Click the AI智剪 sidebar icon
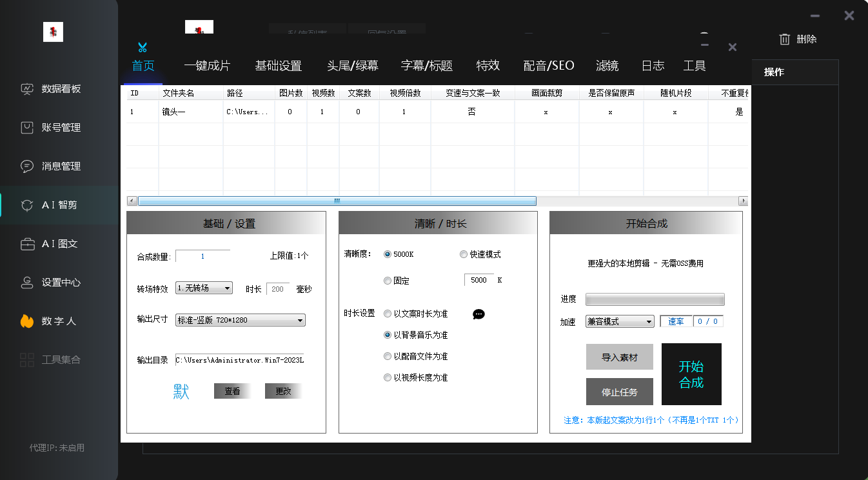The width and height of the screenshot is (868, 480). 27,205
